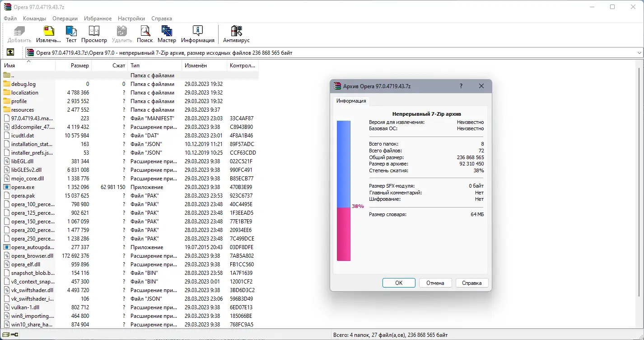Select the file opera_elf.dll
644x340 pixels.
pyautogui.click(x=26, y=264)
